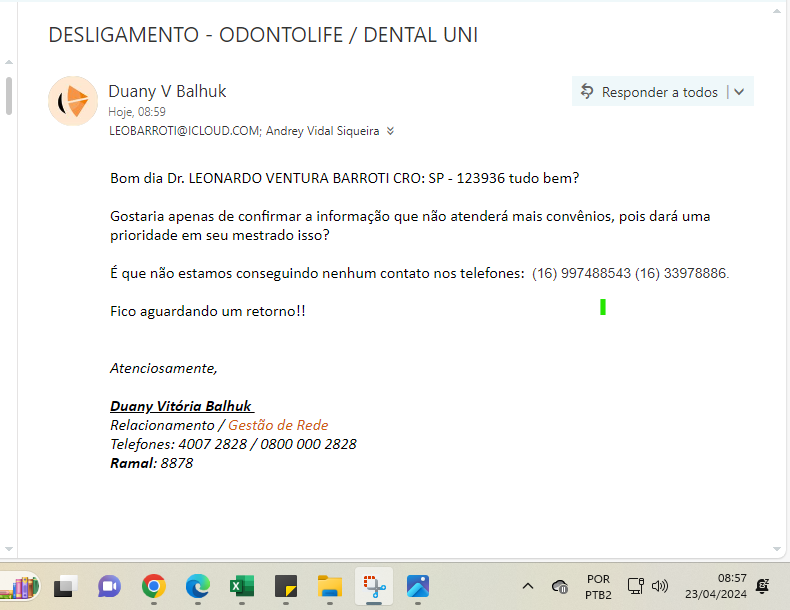Click recipient Andrey Vidal Siqueira
This screenshot has width=790, height=610.
coord(323,131)
